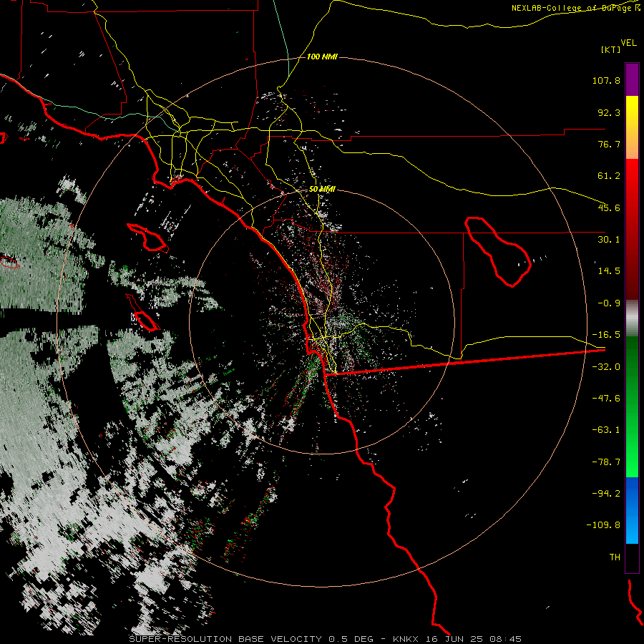Click the TH threshold label on the scale
Image resolution: width=644 pixels, height=644 pixels.
tap(615, 557)
